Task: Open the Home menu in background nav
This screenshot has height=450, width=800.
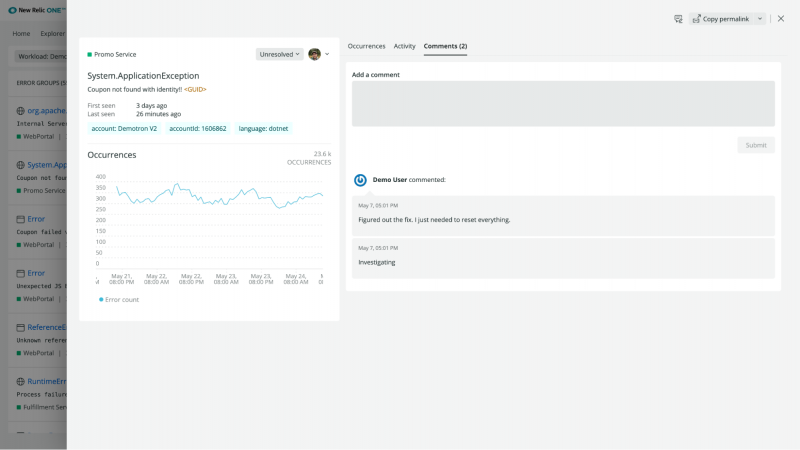Action: [x=21, y=34]
